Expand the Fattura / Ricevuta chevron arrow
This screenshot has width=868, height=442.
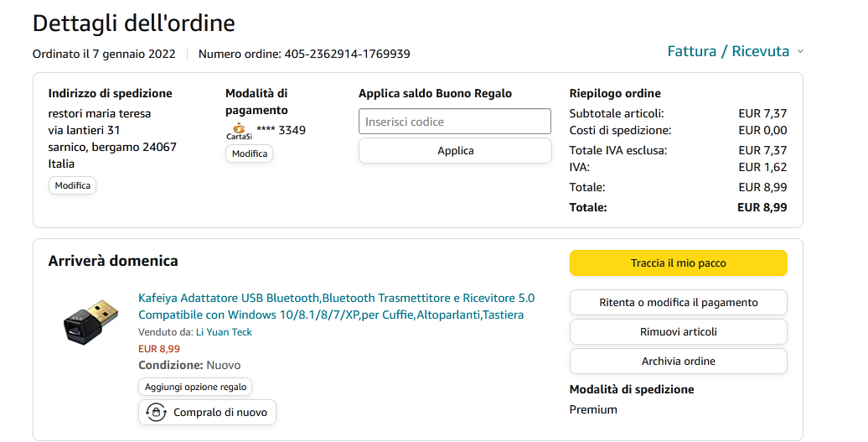point(800,52)
